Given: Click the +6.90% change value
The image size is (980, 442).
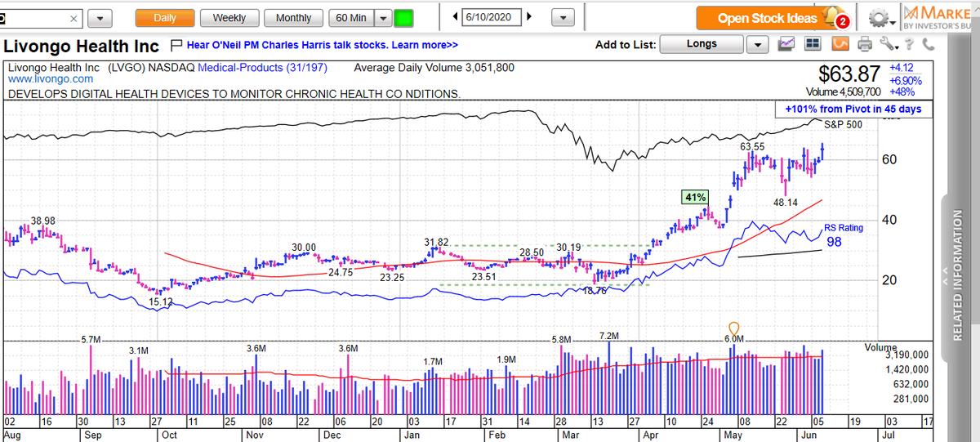Looking at the screenshot, I should pos(905,81).
